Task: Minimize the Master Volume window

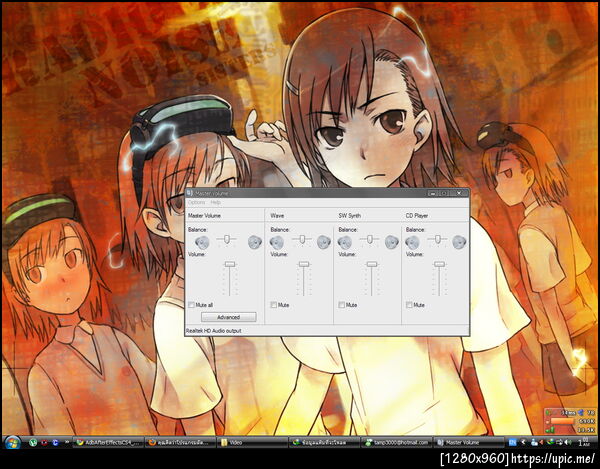Action: tap(432, 193)
